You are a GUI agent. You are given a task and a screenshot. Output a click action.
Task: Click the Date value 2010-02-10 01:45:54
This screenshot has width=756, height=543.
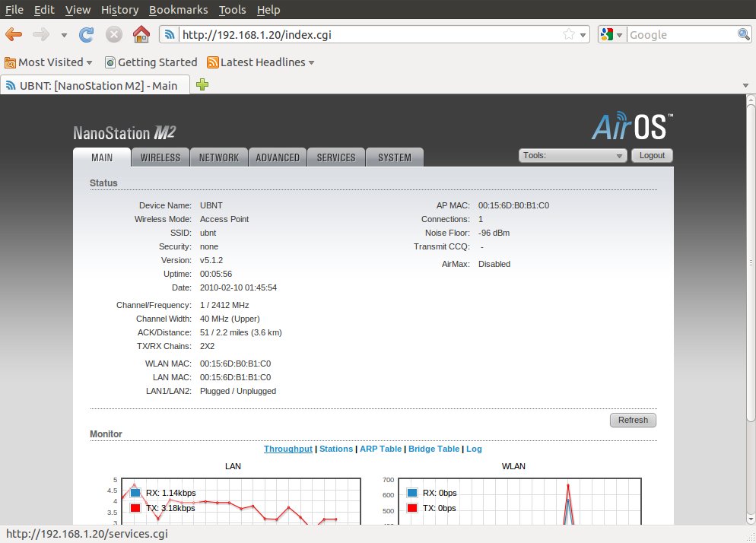tap(238, 288)
